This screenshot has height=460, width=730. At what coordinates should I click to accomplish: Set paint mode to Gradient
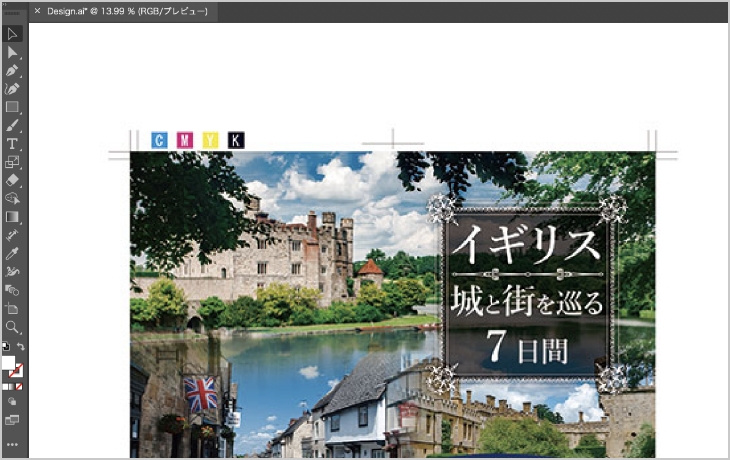12,386
